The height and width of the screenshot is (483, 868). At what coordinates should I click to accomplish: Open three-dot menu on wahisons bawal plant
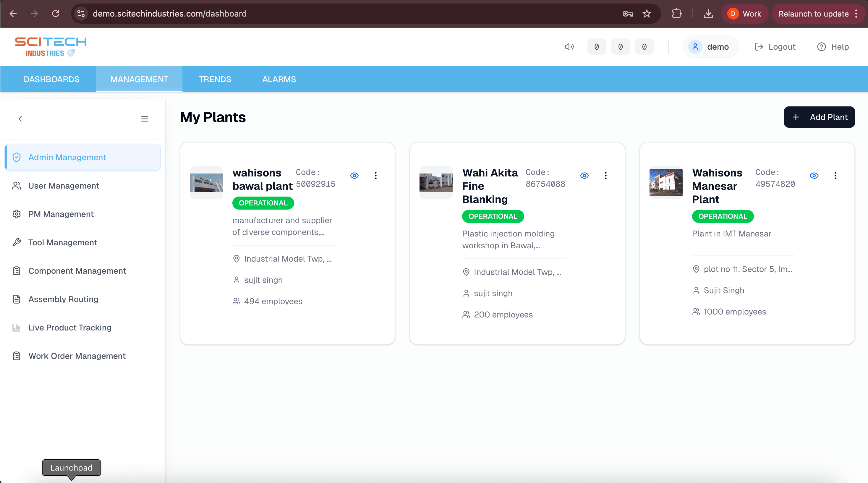click(x=376, y=176)
